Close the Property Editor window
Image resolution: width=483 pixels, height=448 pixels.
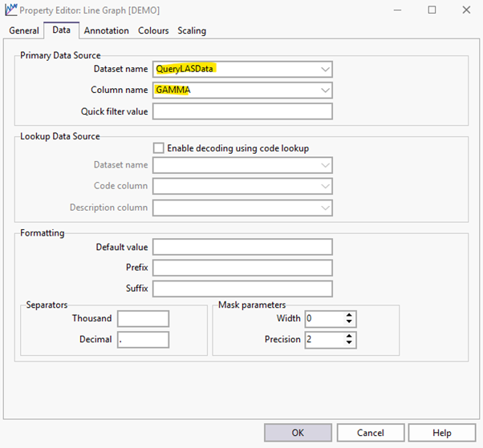pos(466,10)
